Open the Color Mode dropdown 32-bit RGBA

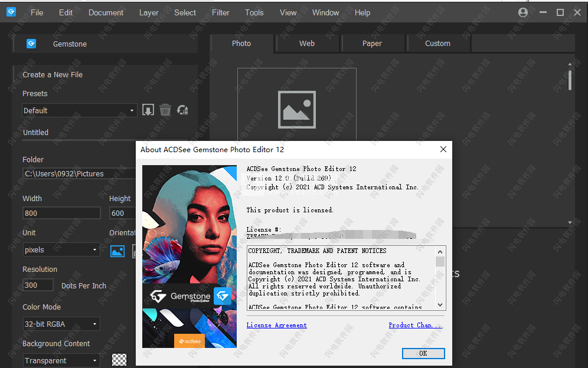tap(61, 324)
